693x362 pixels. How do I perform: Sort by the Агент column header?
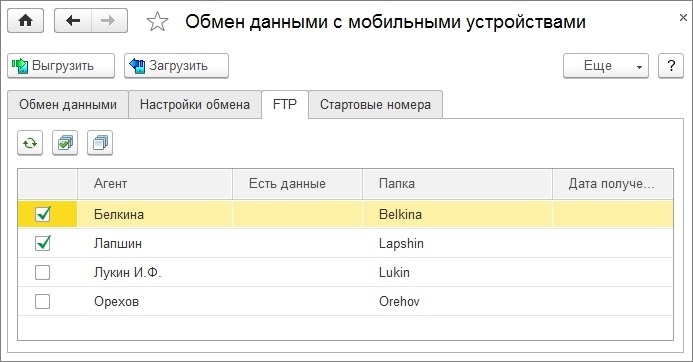click(155, 183)
